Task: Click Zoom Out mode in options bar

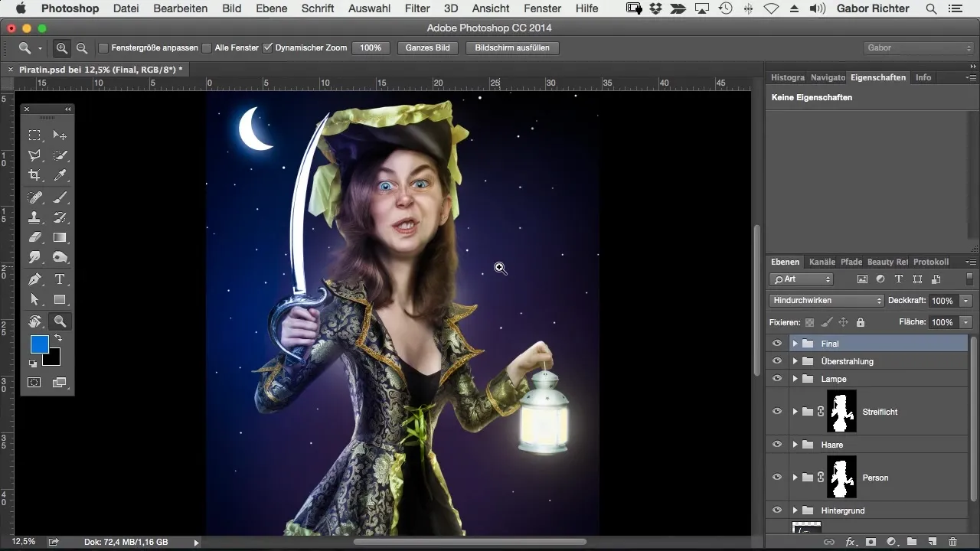Action: (81, 47)
